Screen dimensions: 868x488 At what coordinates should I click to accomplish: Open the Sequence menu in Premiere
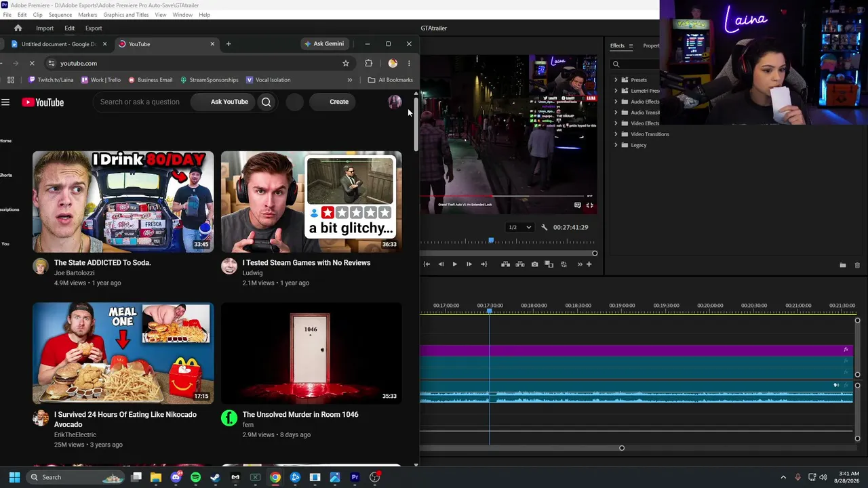(x=60, y=14)
